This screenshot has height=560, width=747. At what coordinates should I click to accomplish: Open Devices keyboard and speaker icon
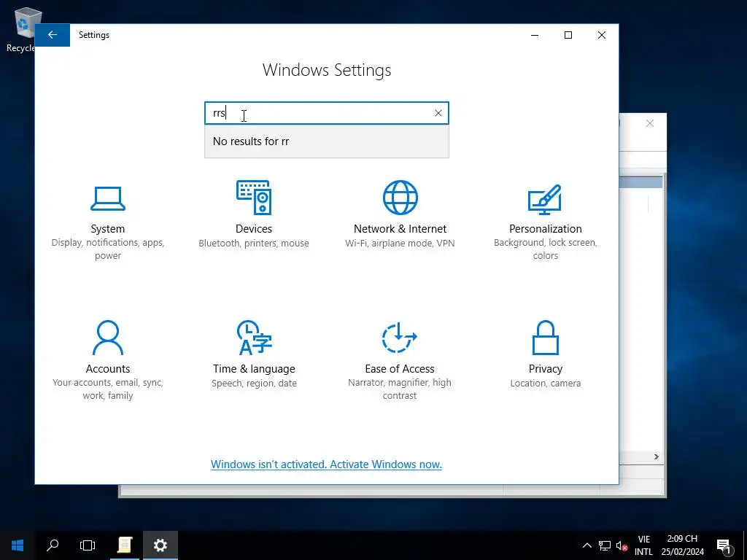click(254, 197)
